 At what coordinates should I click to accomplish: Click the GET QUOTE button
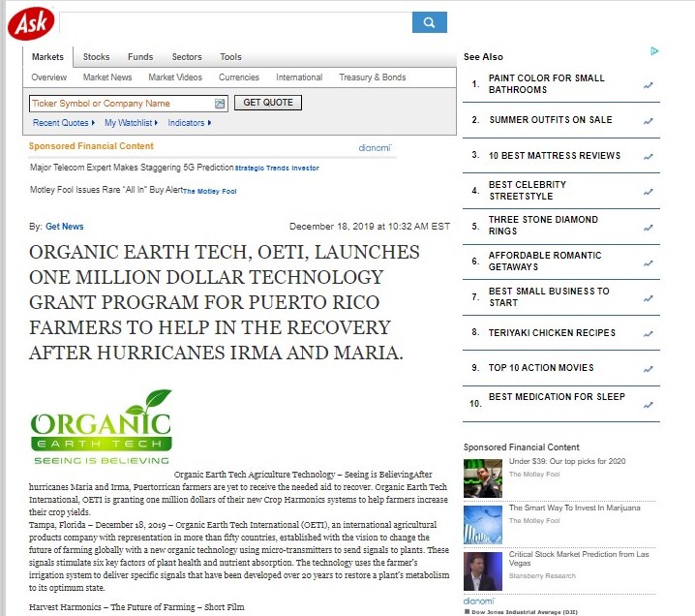point(268,103)
